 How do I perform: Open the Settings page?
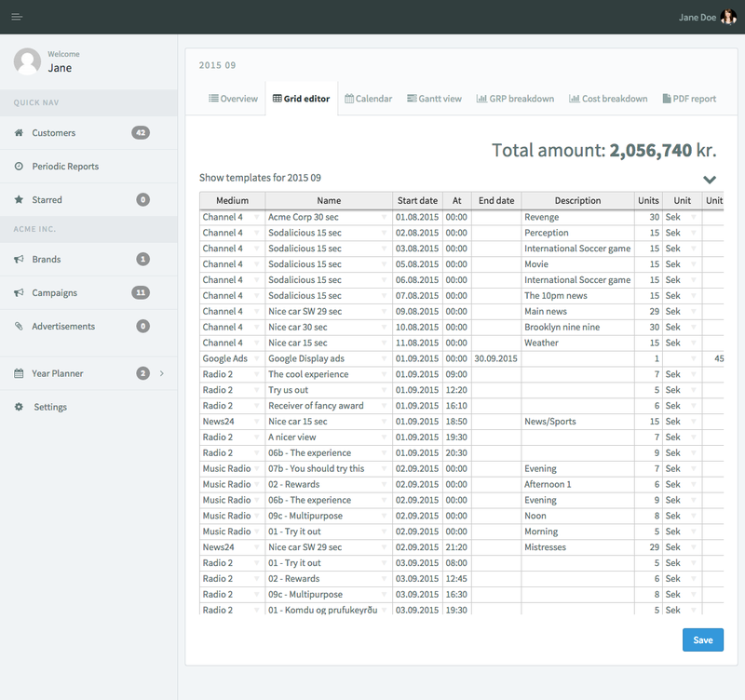(x=88, y=407)
